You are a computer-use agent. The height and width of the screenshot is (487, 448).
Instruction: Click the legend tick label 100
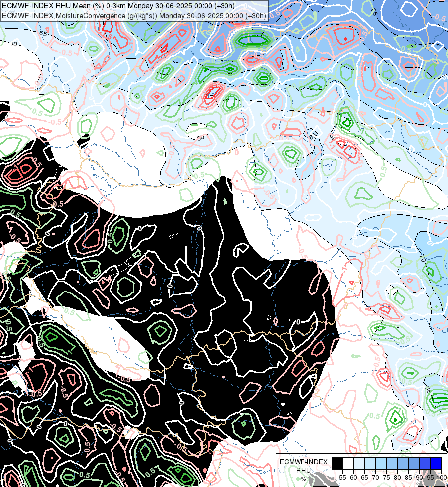pos(442,478)
